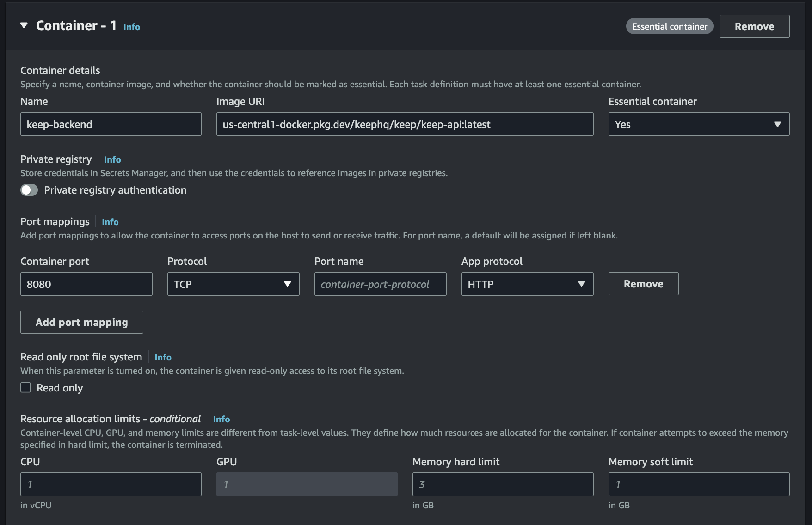Enable Private registry authentication toggle
The width and height of the screenshot is (812, 525).
click(x=29, y=190)
